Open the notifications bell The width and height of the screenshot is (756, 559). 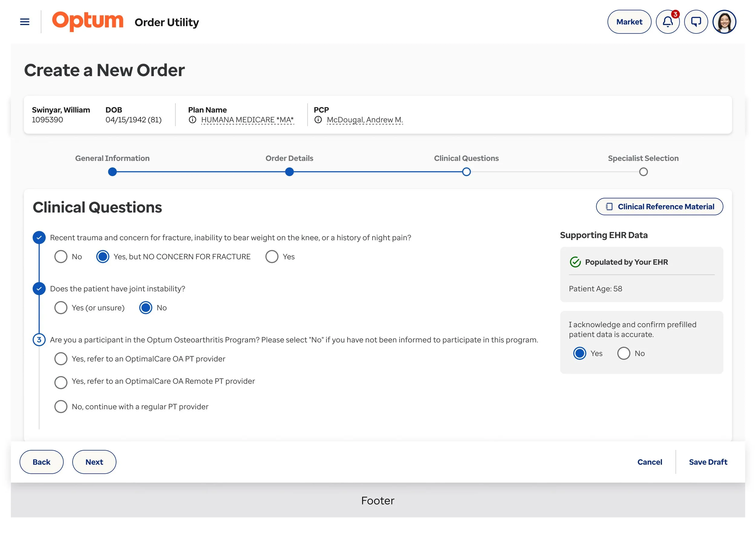point(668,22)
